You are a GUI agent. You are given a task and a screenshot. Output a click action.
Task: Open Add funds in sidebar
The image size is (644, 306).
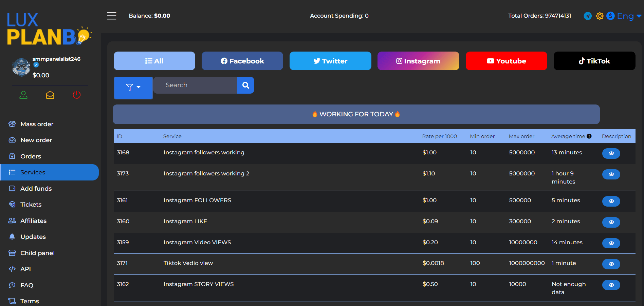[36, 189]
